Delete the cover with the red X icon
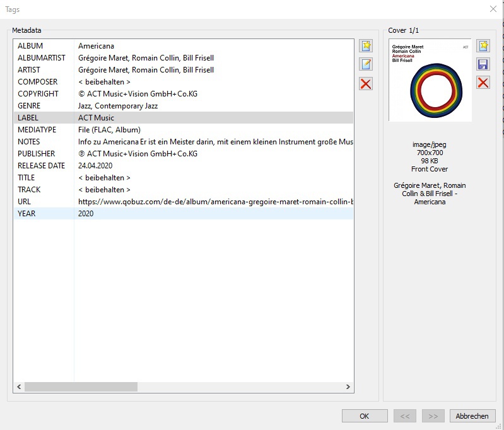 point(483,83)
